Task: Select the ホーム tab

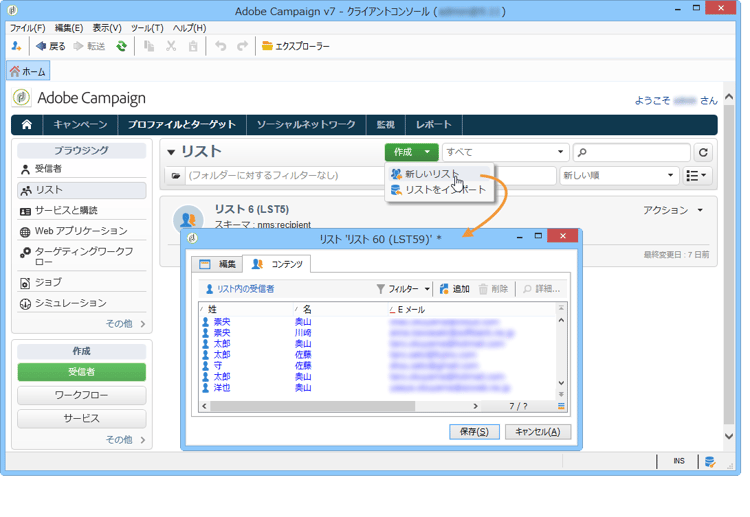Action: click(x=28, y=71)
